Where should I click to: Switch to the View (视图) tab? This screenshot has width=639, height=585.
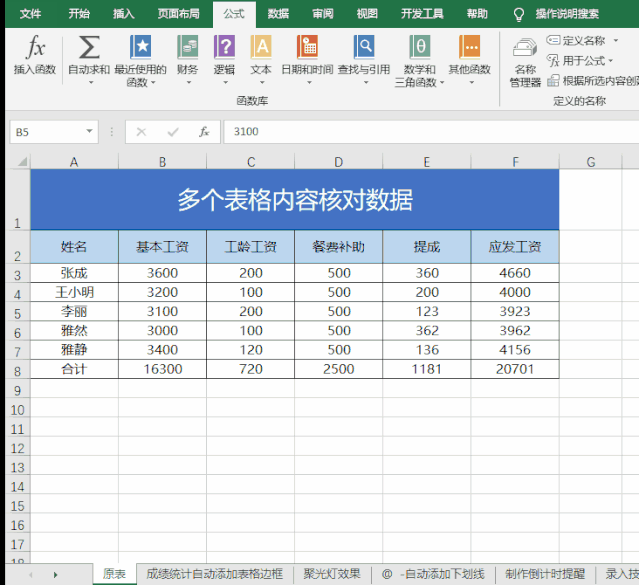pyautogui.click(x=367, y=14)
